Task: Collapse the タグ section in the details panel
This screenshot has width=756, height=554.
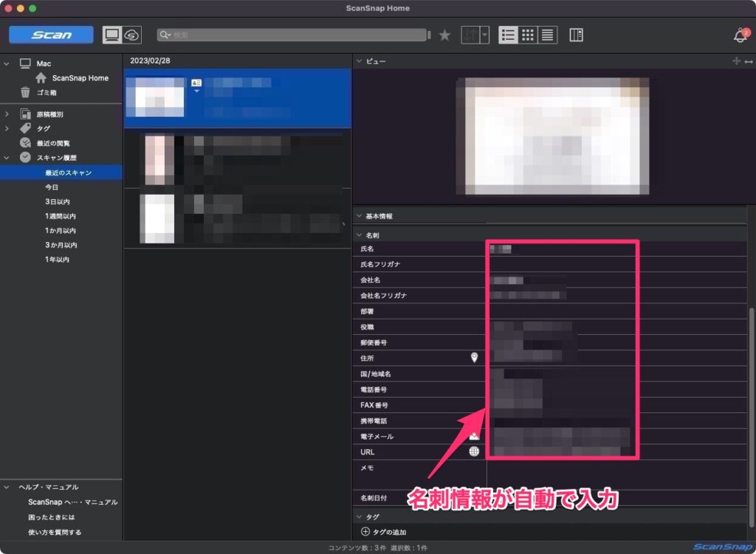Action: coord(360,517)
